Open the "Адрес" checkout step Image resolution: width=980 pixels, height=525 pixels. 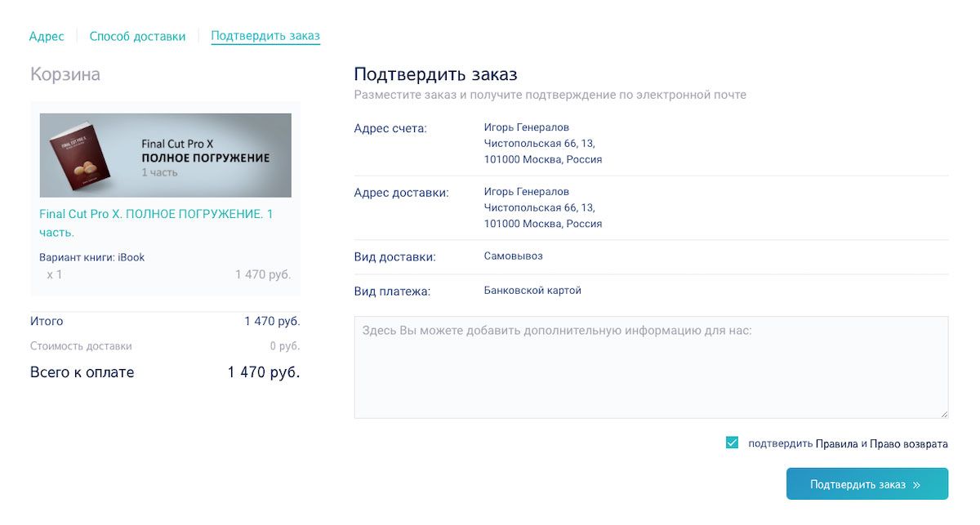[x=47, y=37]
